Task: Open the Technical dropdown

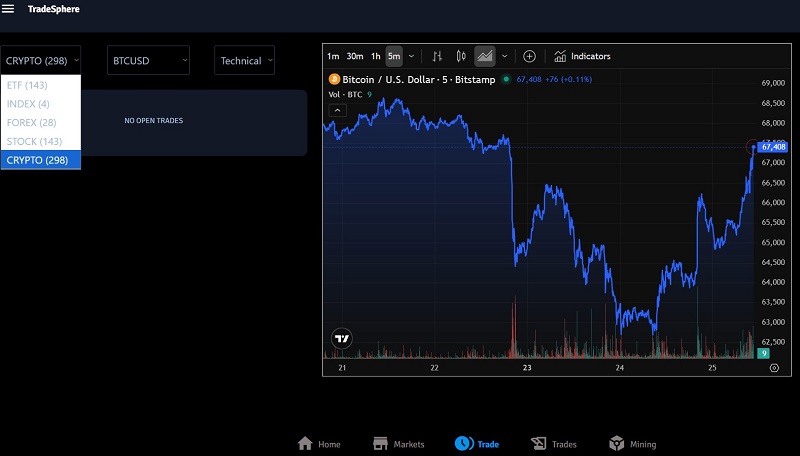Action: click(244, 61)
